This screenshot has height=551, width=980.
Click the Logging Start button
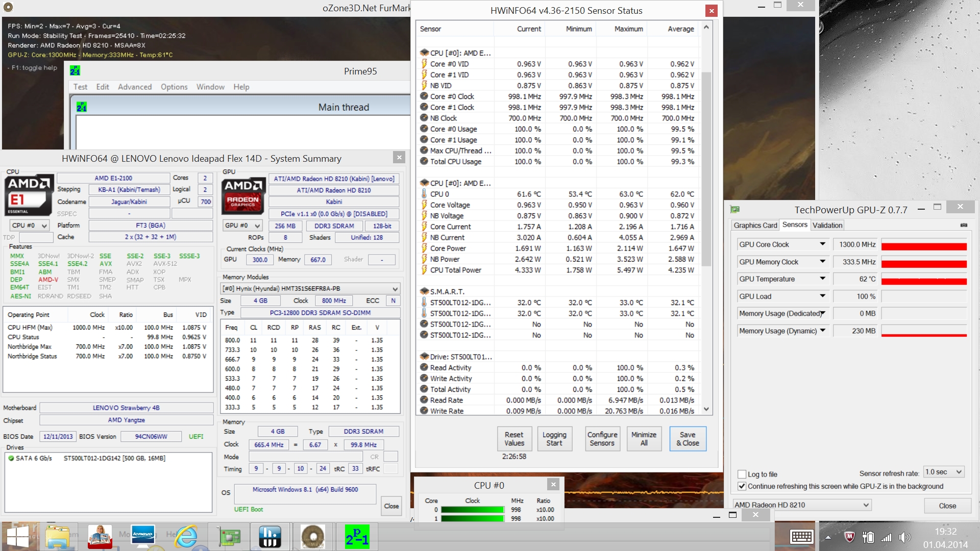coord(554,439)
